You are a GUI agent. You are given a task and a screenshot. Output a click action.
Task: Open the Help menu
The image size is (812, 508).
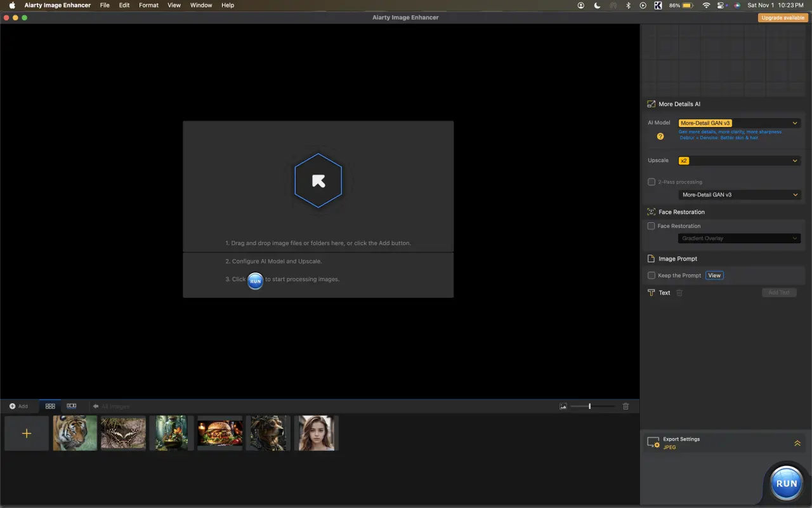click(228, 5)
